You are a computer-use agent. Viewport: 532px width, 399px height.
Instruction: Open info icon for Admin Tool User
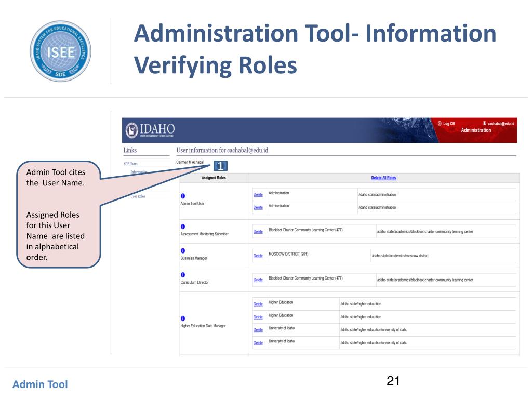[x=183, y=196]
